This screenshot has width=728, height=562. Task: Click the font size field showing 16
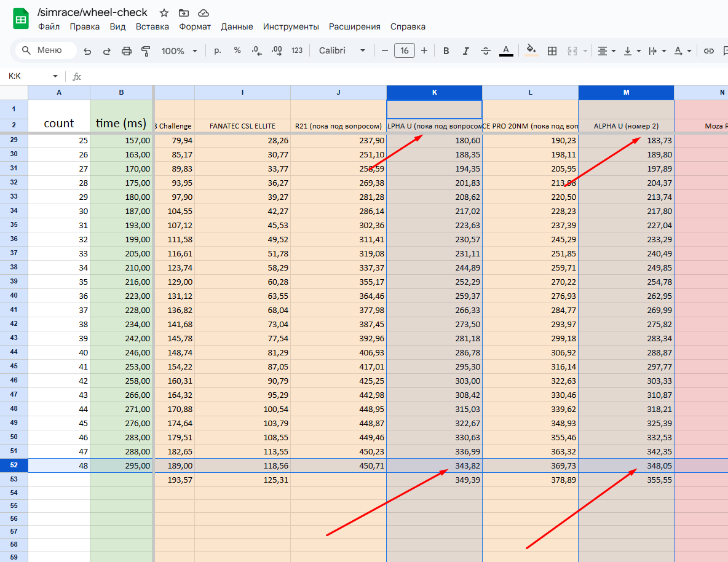(405, 50)
